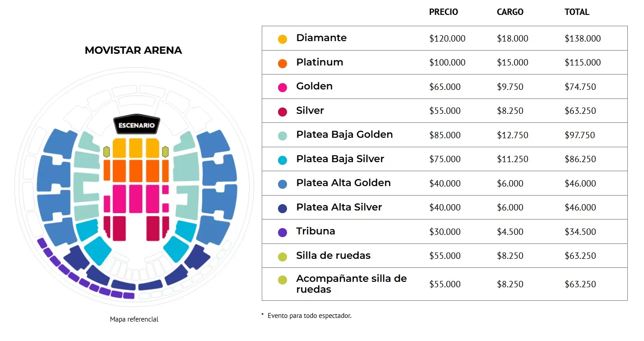Click the TOTAL column header
The height and width of the screenshot is (341, 644).
[x=577, y=12]
